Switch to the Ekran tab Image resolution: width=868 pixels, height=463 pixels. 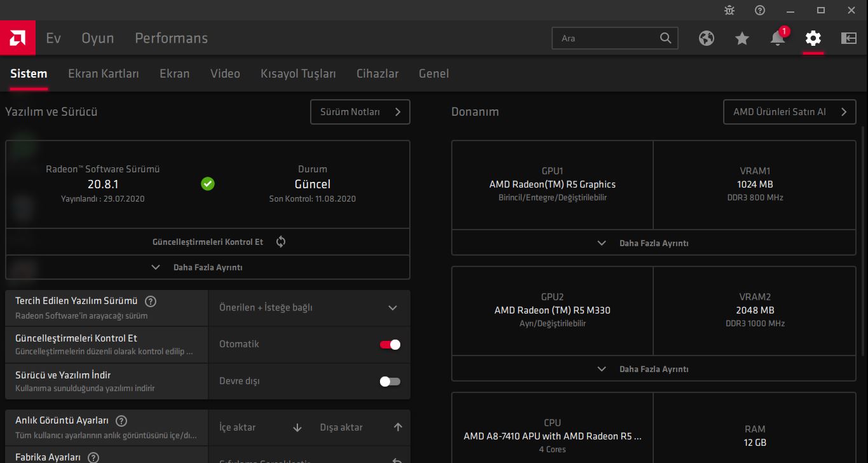[175, 74]
